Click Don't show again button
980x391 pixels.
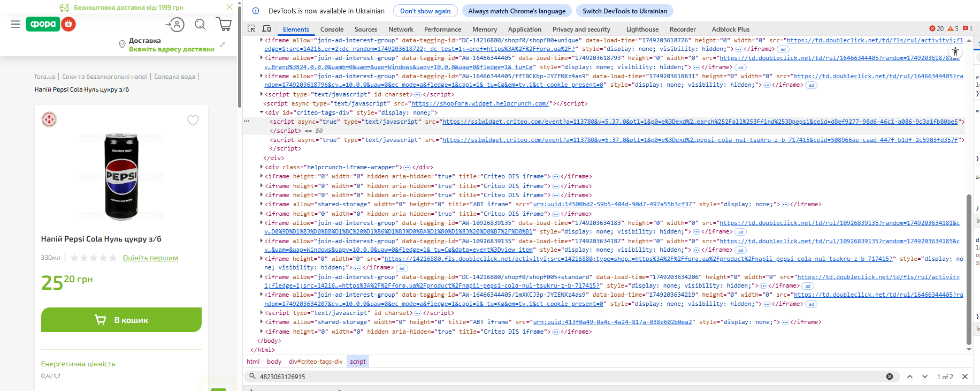point(425,11)
